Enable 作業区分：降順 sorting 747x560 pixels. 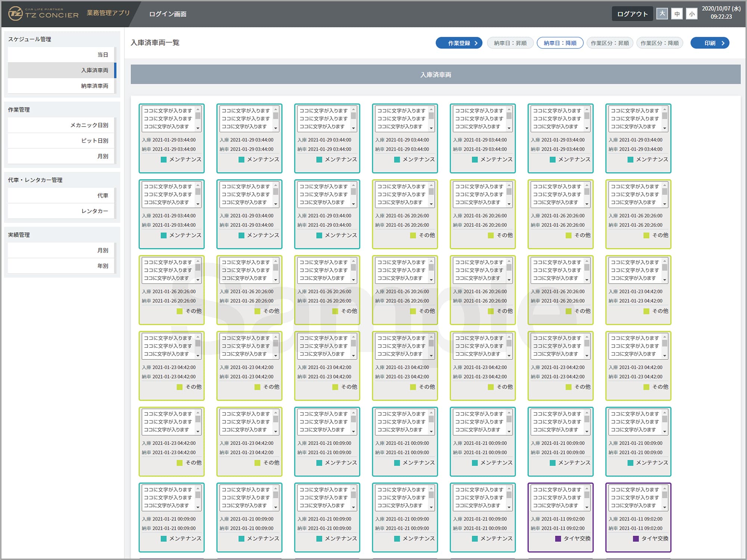[x=660, y=43]
